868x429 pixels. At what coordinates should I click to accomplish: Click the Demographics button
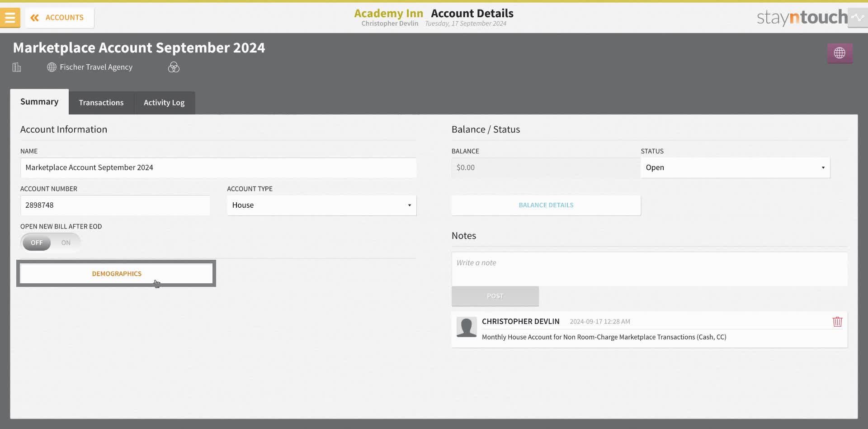click(117, 274)
